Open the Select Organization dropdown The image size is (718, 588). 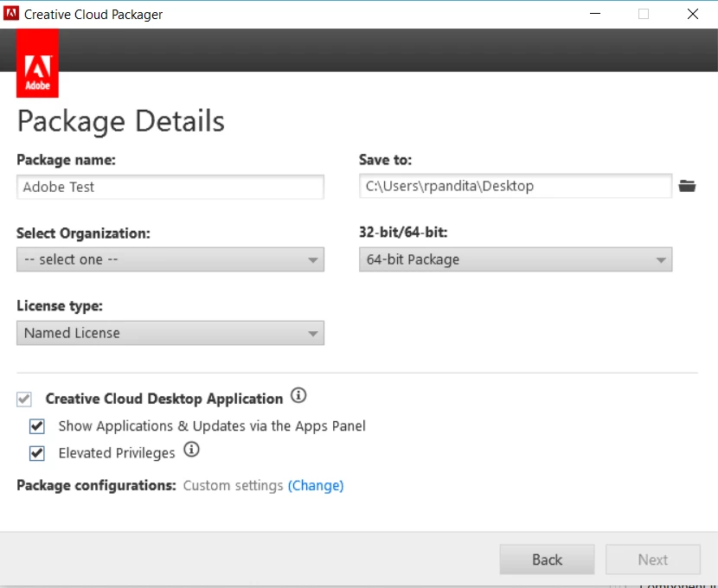170,259
